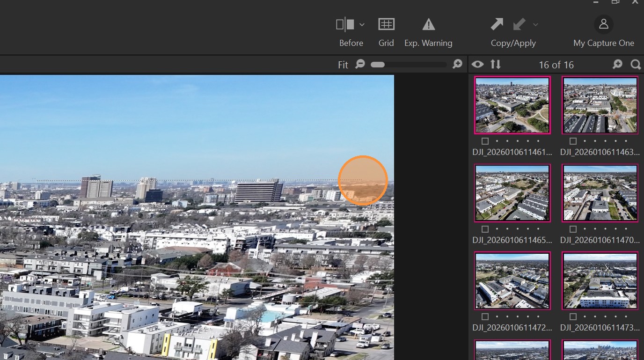The width and height of the screenshot is (644, 360).
Task: Tick the checkbox under thumbnail DJI_2026010611465
Action: [485, 229]
